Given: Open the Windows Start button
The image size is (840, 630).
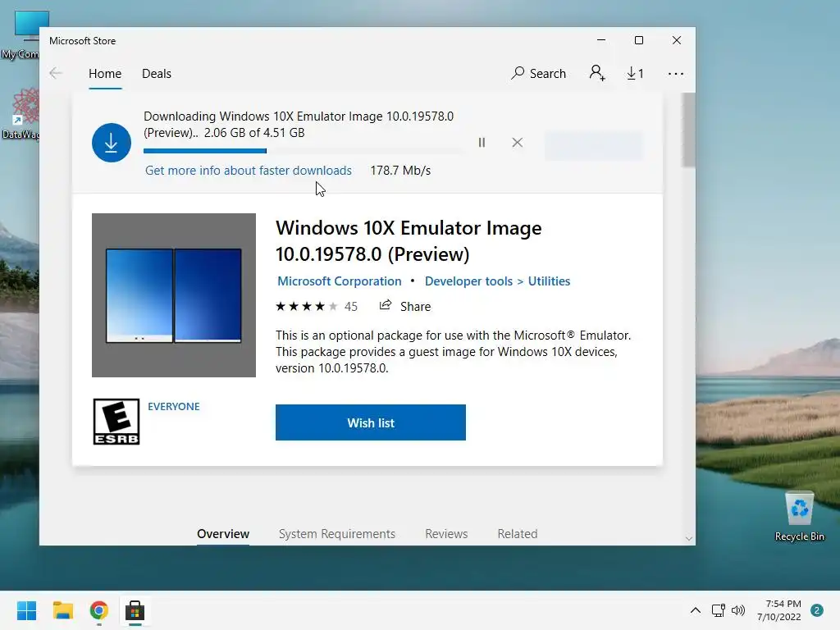Looking at the screenshot, I should point(27,610).
